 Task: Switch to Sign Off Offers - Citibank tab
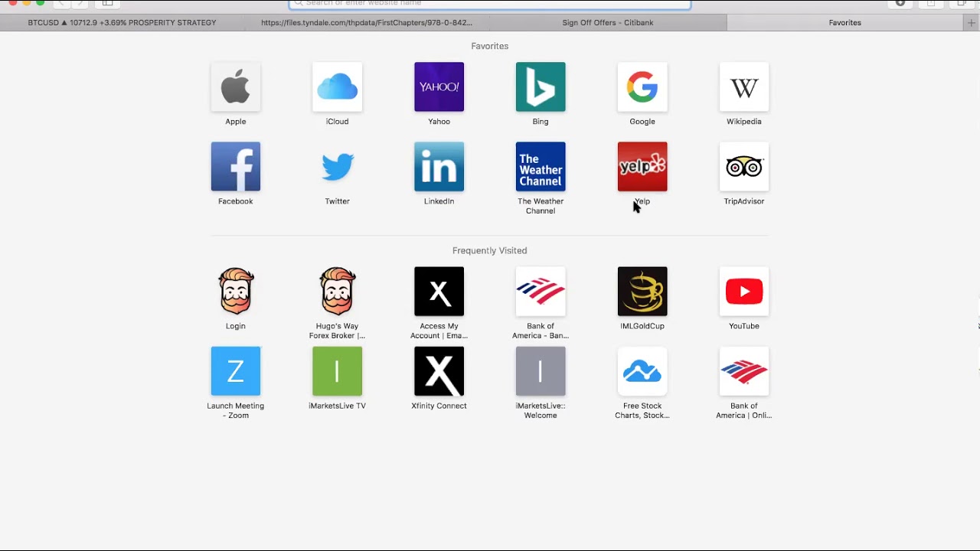coord(608,23)
